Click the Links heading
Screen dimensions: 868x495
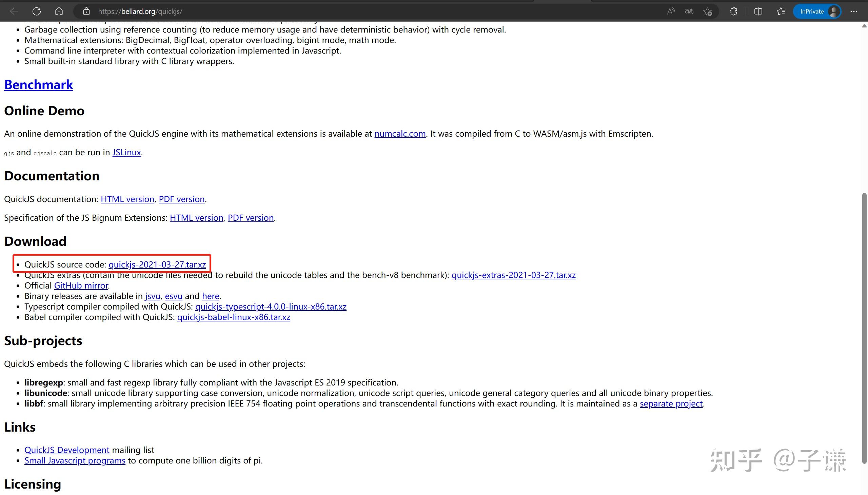point(20,427)
